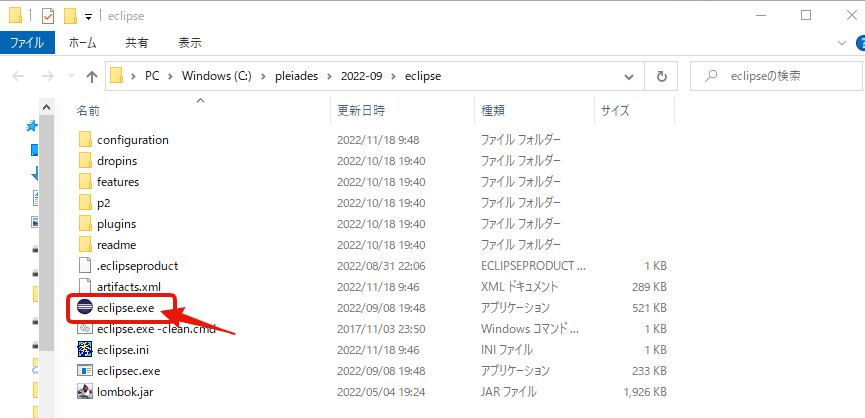The height and width of the screenshot is (418, 865).
Task: Click the artifacts.xml file icon
Action: [84, 286]
